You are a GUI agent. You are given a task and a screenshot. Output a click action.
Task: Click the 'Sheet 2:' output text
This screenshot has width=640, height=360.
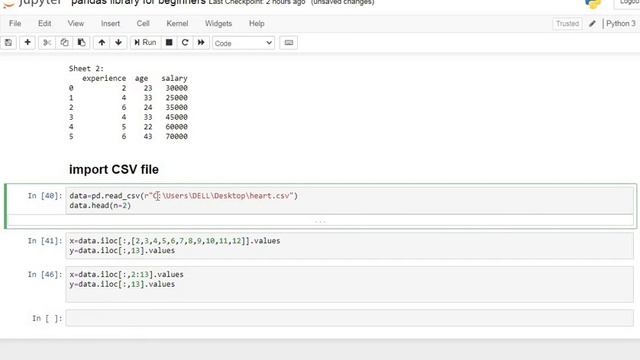click(86, 68)
